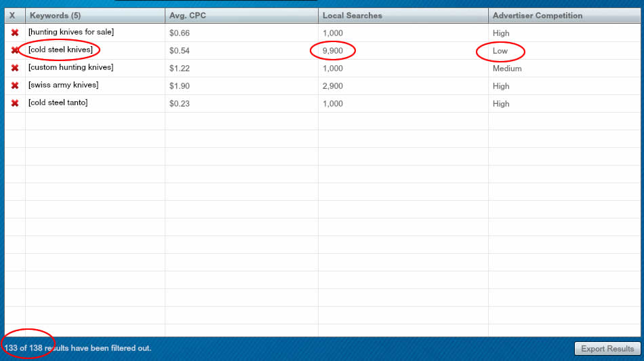
Task: Select the [hunting knives for sale] keyword
Action: [x=71, y=32]
